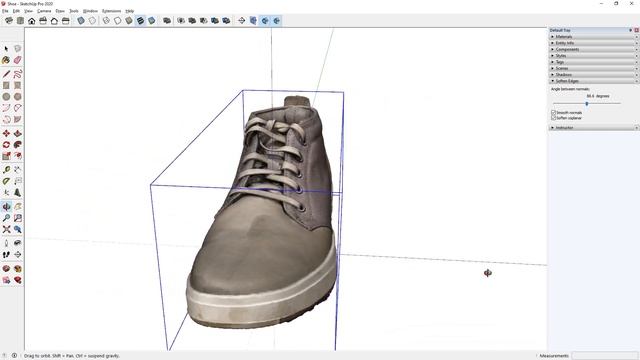Open the Tools menu
This screenshot has width=640, height=360.
[x=74, y=11]
